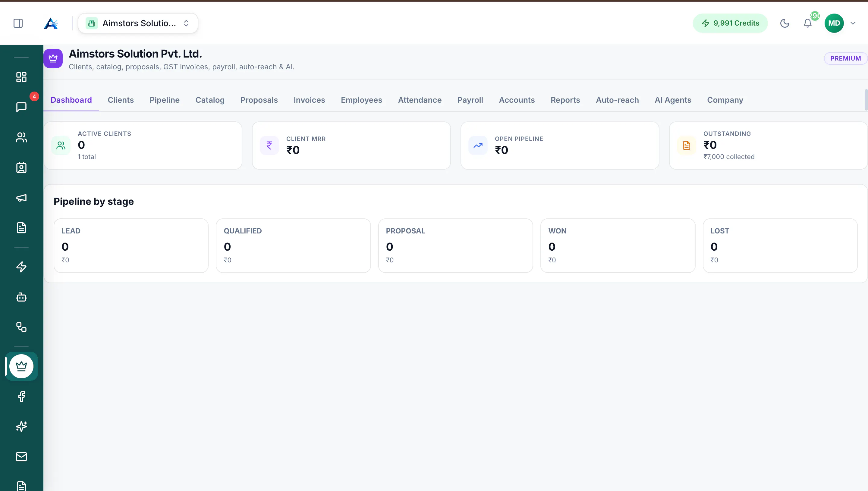Switch to the Clients tab
The width and height of the screenshot is (868, 491).
point(121,100)
